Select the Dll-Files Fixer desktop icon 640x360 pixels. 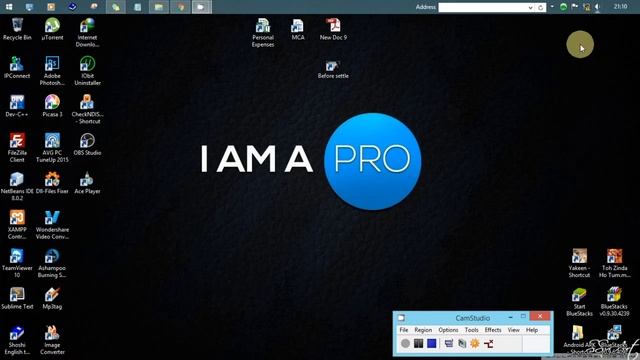pyautogui.click(x=52, y=183)
